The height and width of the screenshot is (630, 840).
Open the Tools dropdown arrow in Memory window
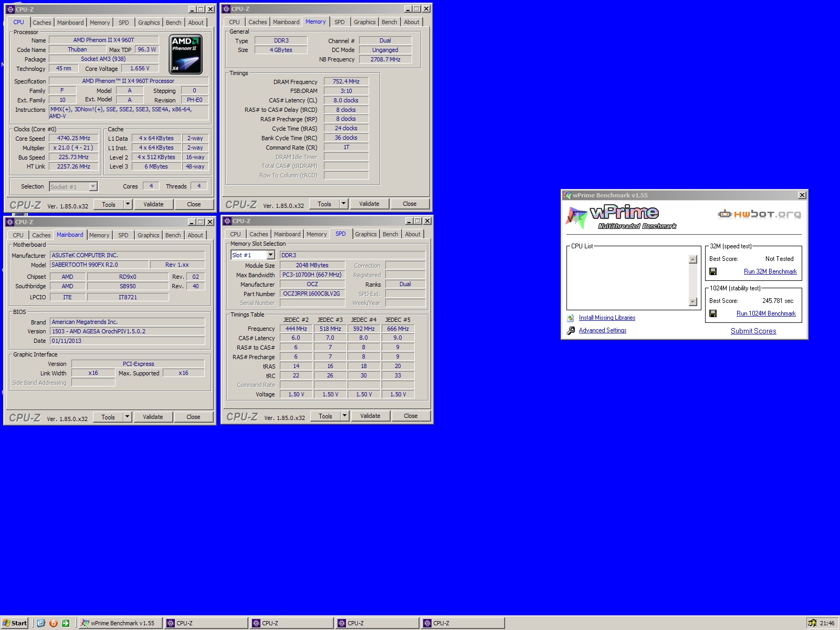(x=343, y=204)
